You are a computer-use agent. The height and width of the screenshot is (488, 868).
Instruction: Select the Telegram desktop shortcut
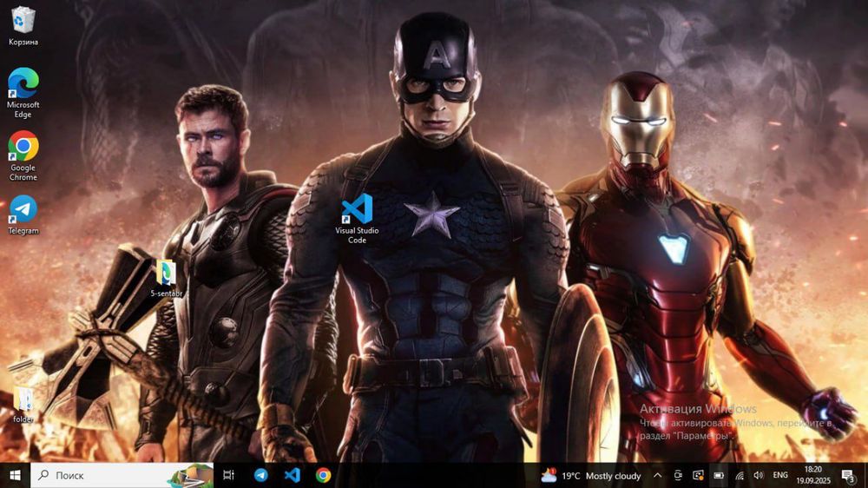click(23, 215)
